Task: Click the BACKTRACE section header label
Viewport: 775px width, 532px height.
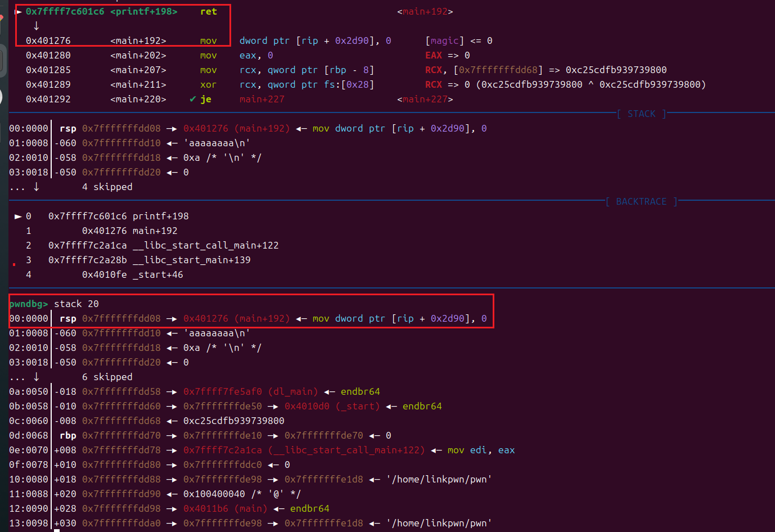Action: (x=641, y=201)
